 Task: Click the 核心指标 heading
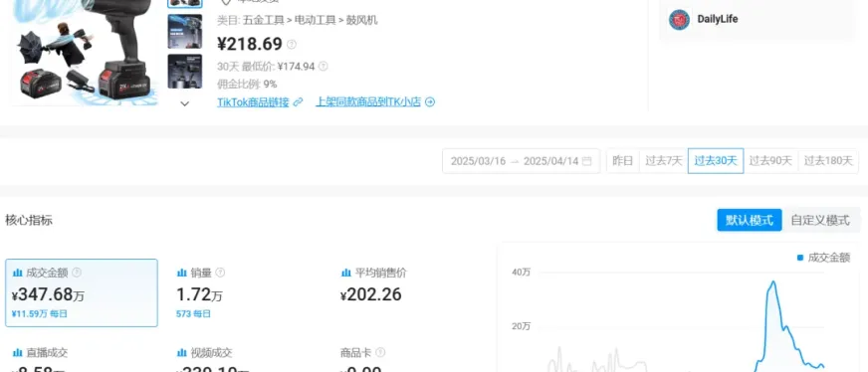pos(29,220)
